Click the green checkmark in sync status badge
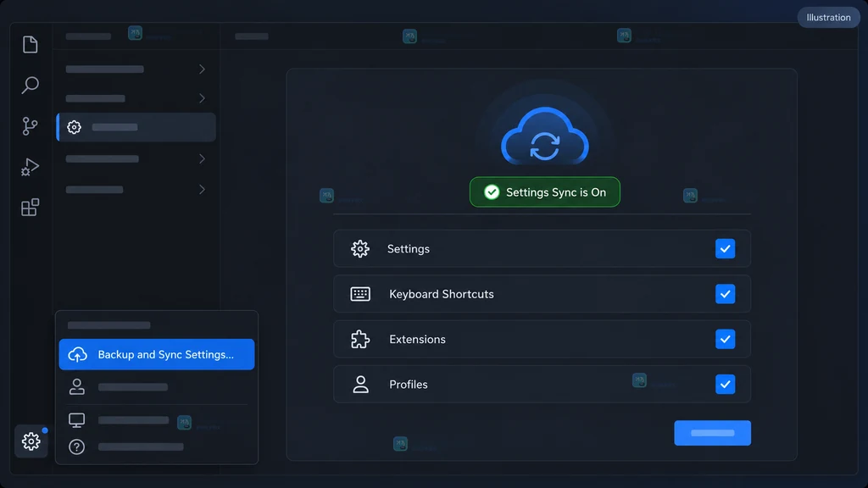The height and width of the screenshot is (488, 868). pyautogui.click(x=492, y=192)
